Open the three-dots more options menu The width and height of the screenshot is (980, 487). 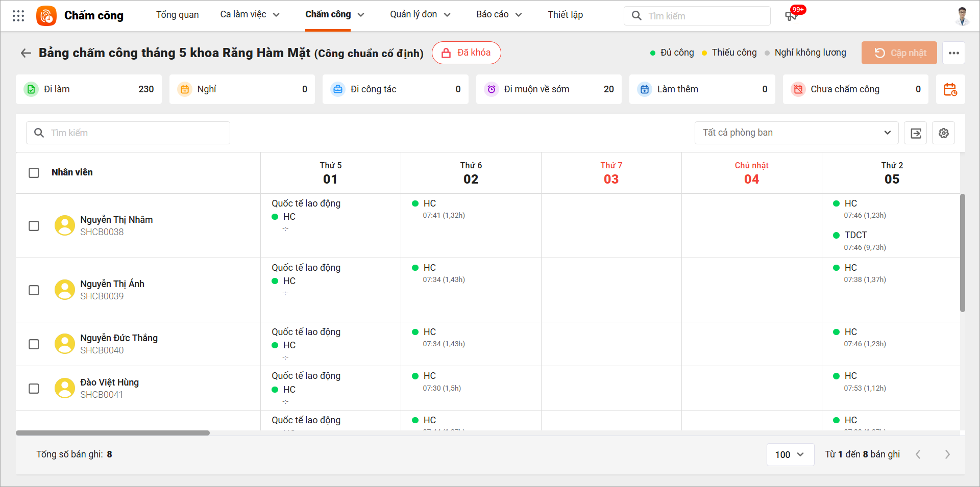(953, 53)
